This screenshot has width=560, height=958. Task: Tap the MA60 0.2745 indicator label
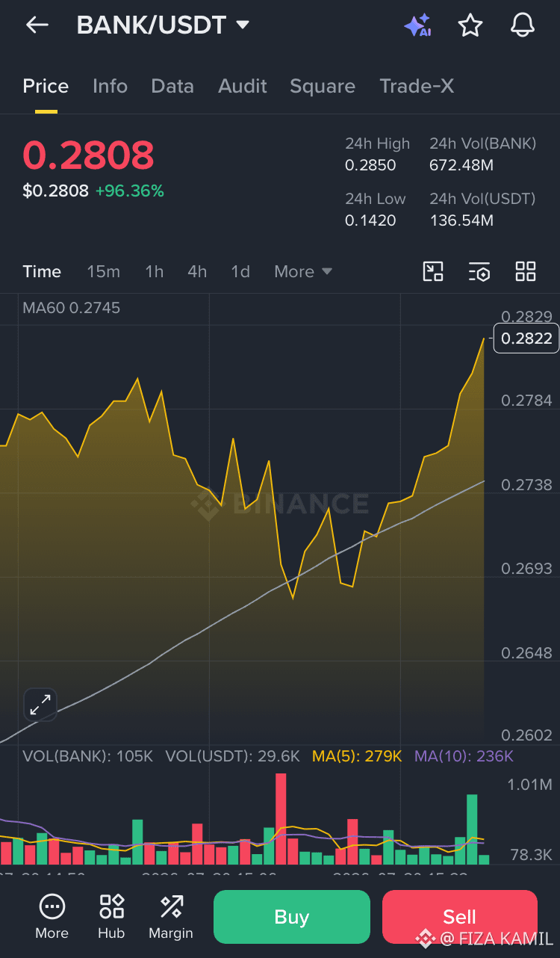tap(72, 308)
